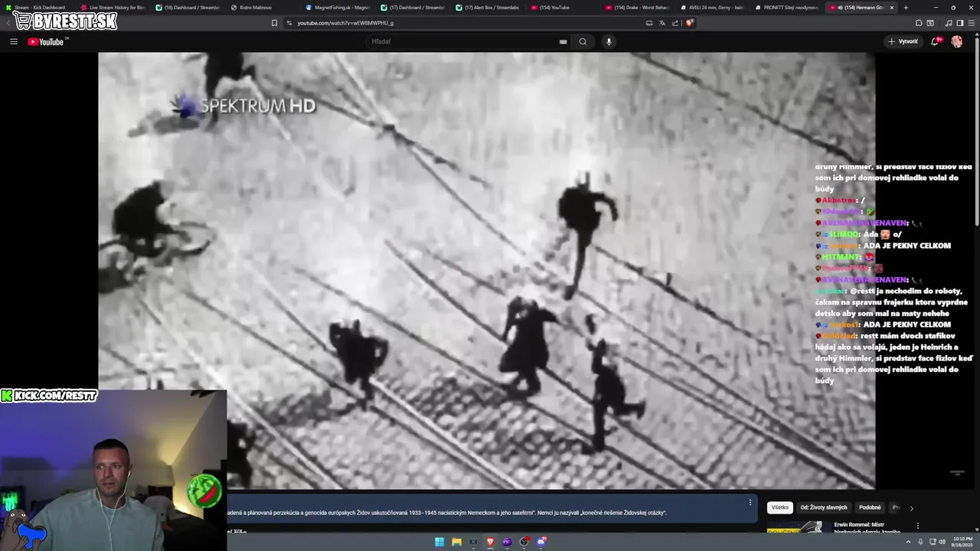The width and height of the screenshot is (980, 551).
Task: Switch to the Bistro Malinovo tab
Action: [x=262, y=8]
